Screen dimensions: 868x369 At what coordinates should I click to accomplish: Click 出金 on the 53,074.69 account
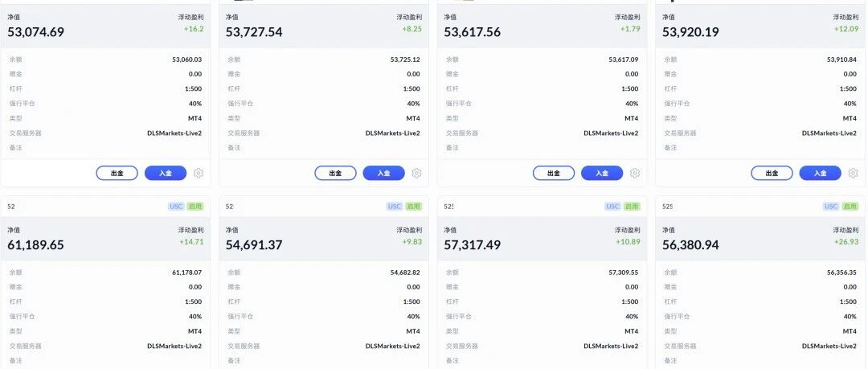pyautogui.click(x=117, y=173)
